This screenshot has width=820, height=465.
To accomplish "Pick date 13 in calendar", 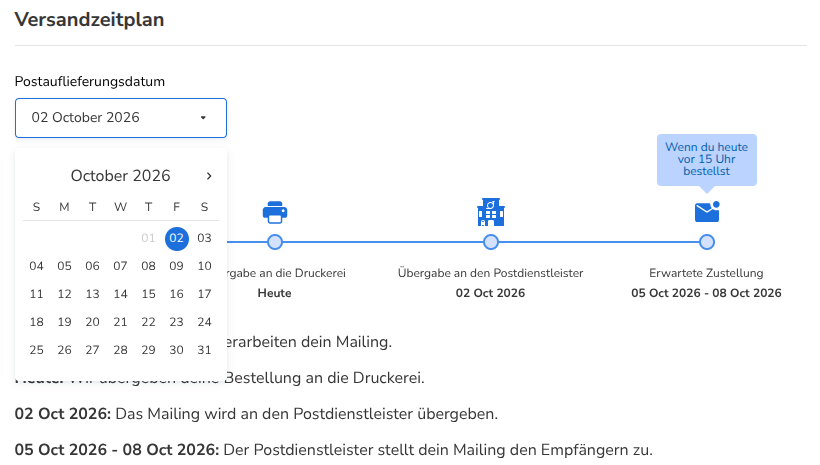I will 93,294.
